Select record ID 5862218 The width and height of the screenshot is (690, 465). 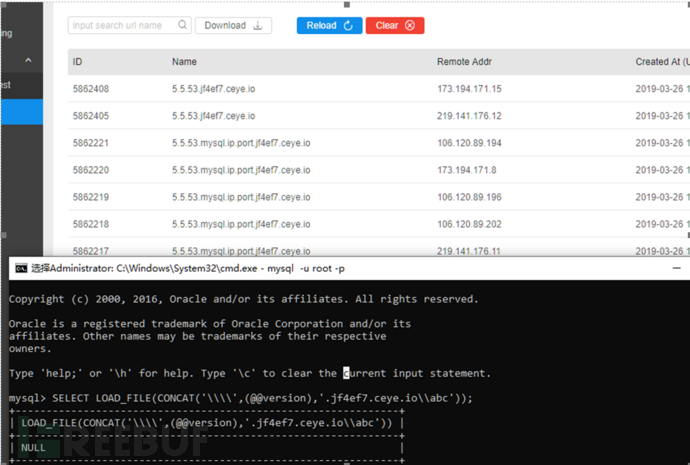pyautogui.click(x=91, y=224)
